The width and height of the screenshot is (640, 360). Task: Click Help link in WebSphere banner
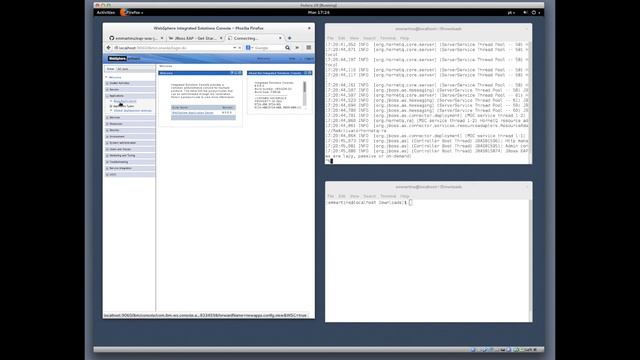coord(292,59)
